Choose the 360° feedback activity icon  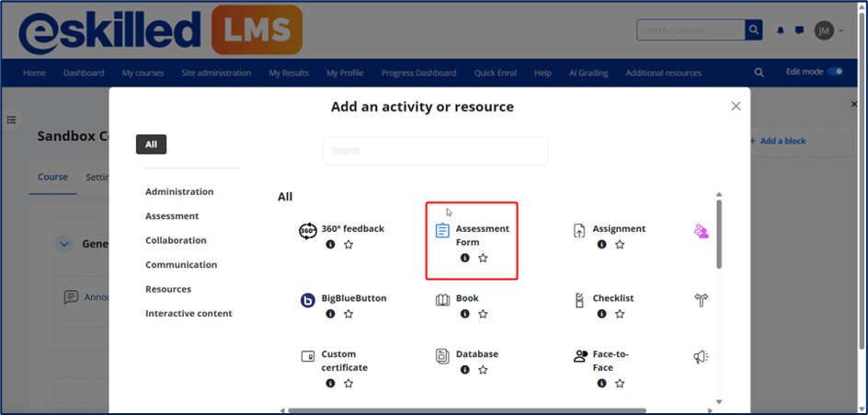[x=308, y=230]
